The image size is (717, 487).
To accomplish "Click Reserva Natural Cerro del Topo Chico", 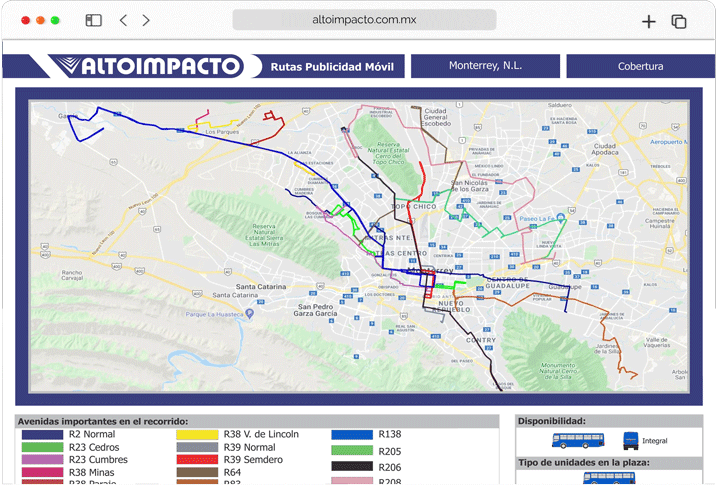I will [388, 153].
